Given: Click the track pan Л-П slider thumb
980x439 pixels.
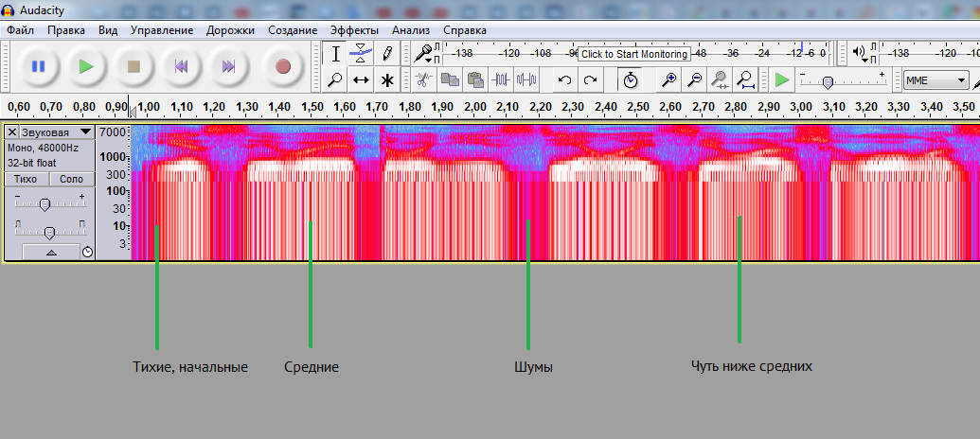Looking at the screenshot, I should 49,233.
